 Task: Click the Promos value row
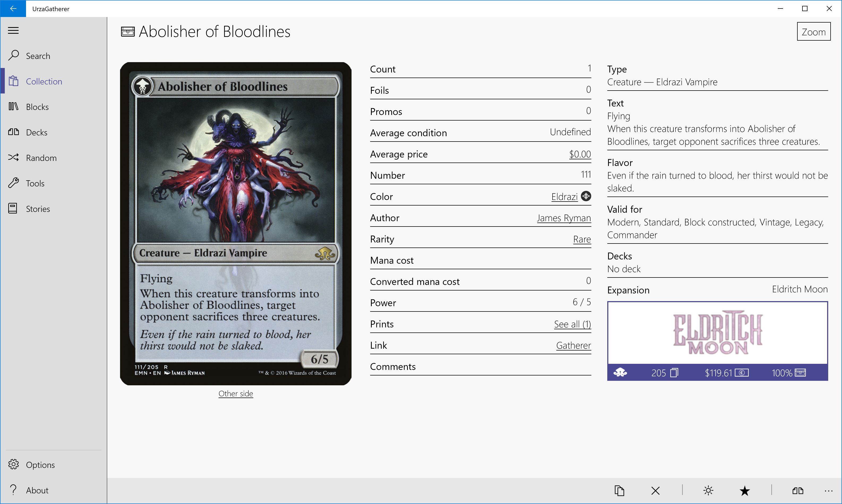coord(480,112)
